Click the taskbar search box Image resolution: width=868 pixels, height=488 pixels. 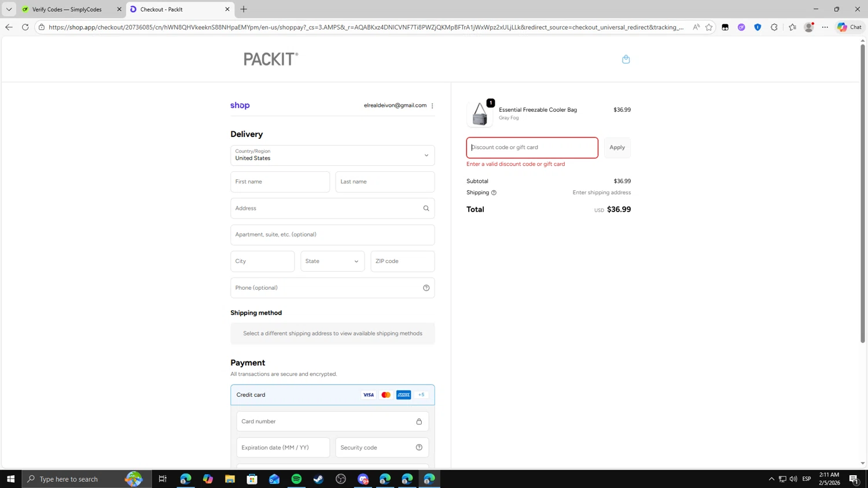[87, 479]
